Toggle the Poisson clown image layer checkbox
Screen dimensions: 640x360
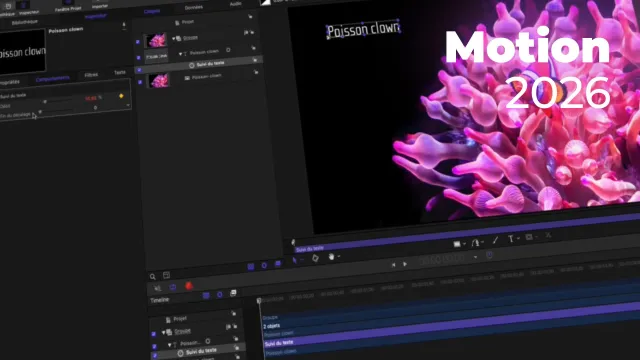pos(140,82)
